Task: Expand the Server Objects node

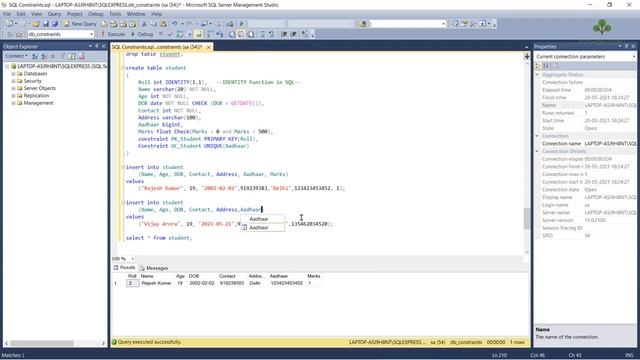Action: (x=13, y=89)
